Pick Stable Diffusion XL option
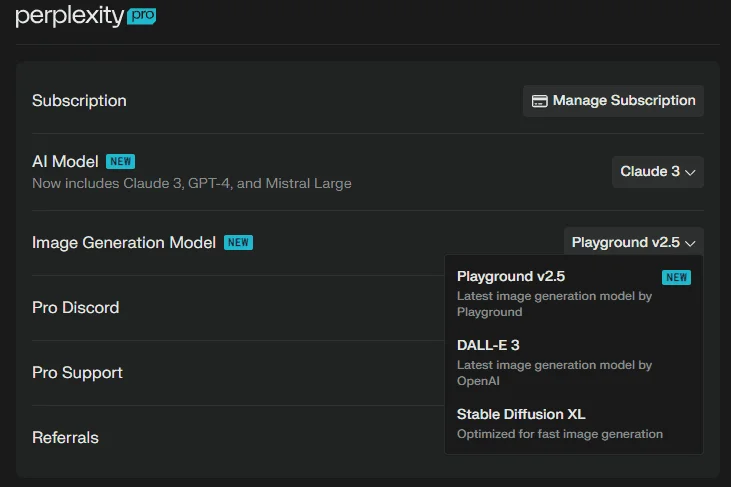 tap(574, 424)
